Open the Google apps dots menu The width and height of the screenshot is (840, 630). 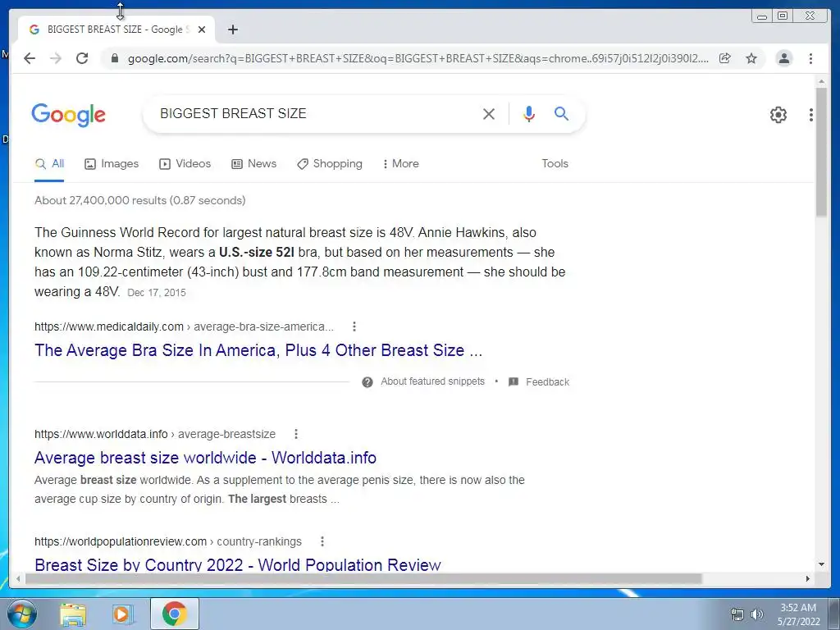point(811,115)
